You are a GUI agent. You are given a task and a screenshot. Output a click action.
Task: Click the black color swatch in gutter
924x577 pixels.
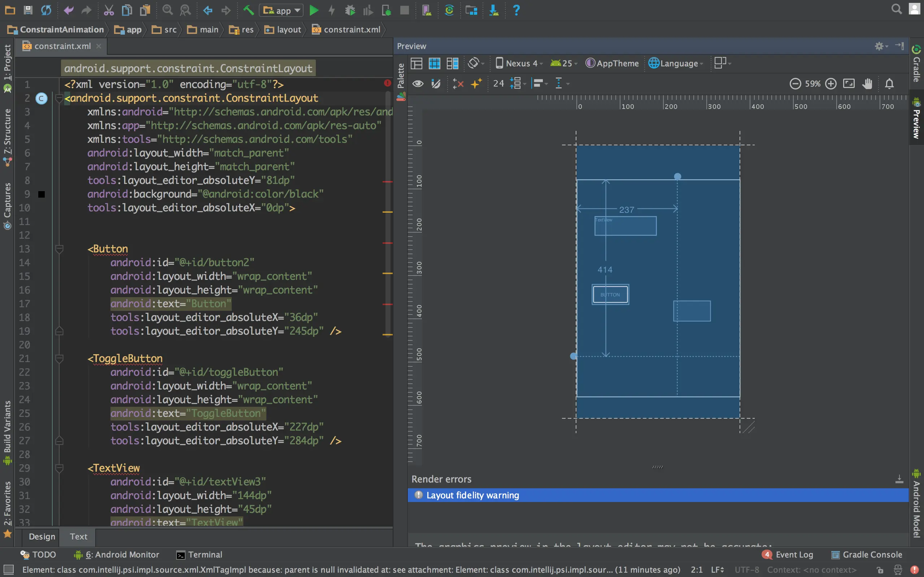click(42, 194)
